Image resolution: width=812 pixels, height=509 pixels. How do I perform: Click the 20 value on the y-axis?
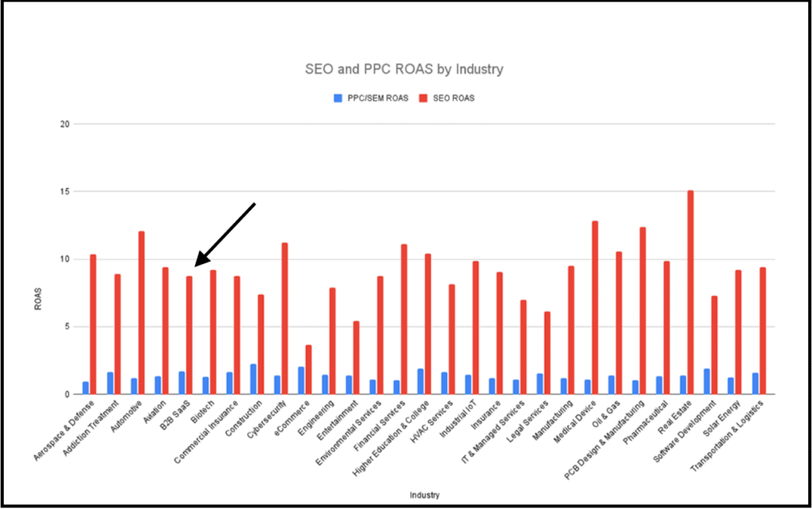coord(64,124)
